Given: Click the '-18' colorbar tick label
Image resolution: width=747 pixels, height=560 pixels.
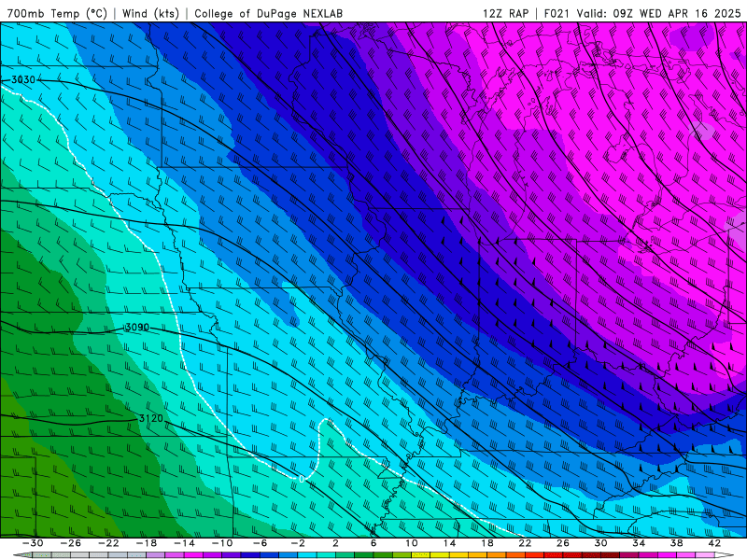Looking at the screenshot, I should click(x=147, y=543).
